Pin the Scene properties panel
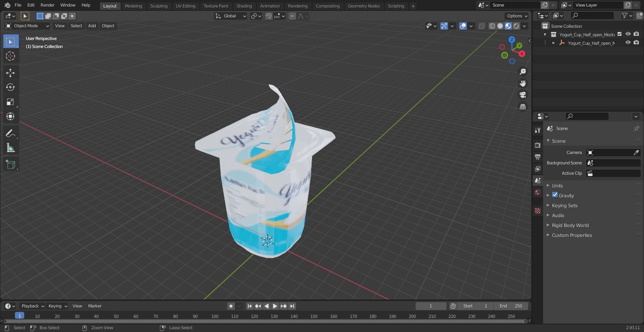This screenshot has width=644, height=332. coord(636,129)
